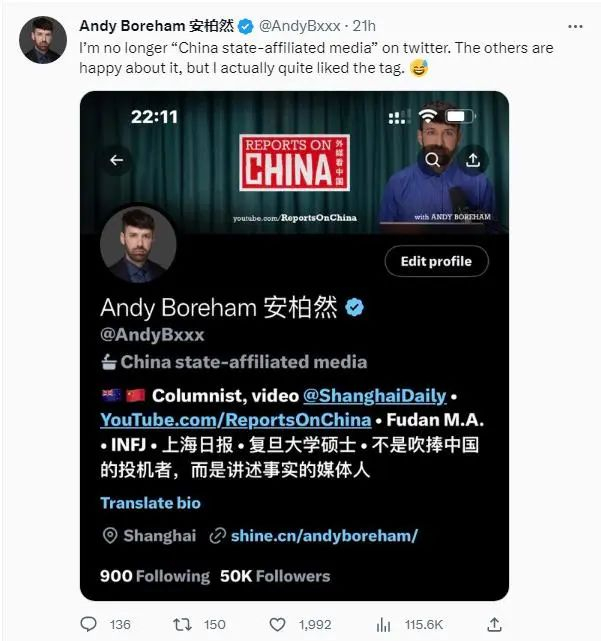Like the tweet with the heart icon
601x641 pixels.
tap(277, 625)
